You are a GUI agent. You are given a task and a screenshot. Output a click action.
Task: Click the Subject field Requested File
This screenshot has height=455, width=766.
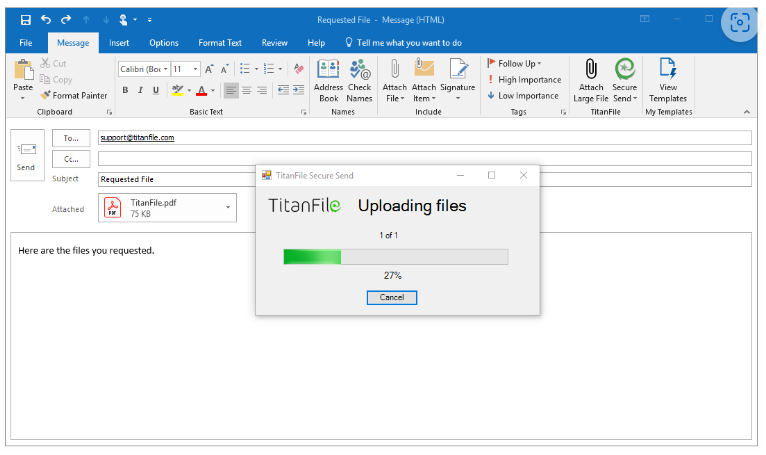[425, 179]
